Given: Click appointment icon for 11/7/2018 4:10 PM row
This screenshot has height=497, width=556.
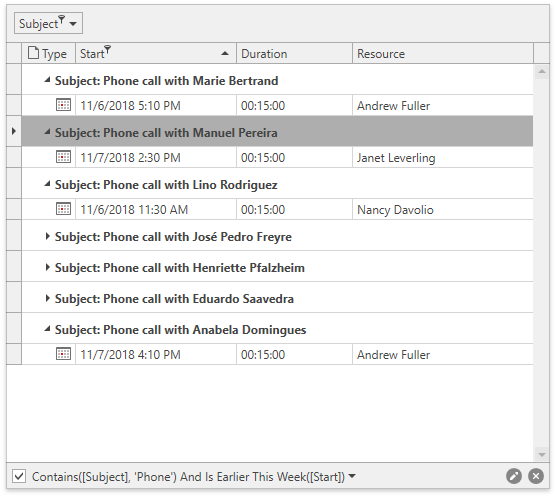Looking at the screenshot, I should coord(63,354).
